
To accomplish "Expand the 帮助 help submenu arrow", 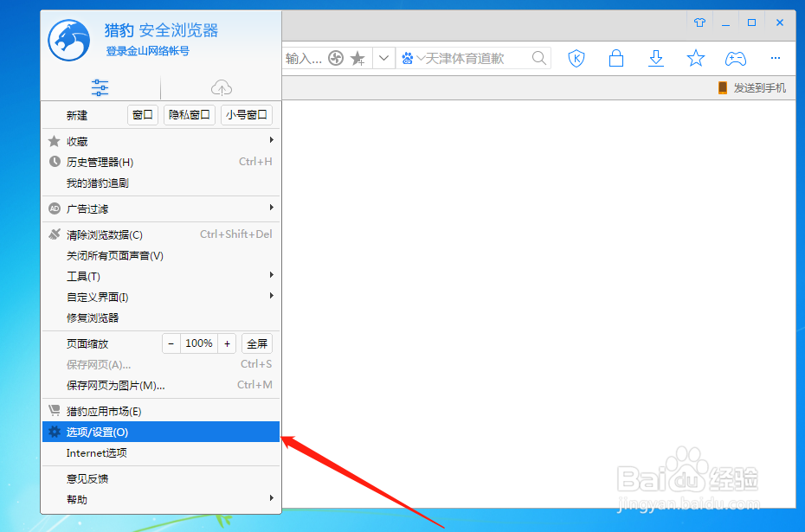I will (271, 498).
